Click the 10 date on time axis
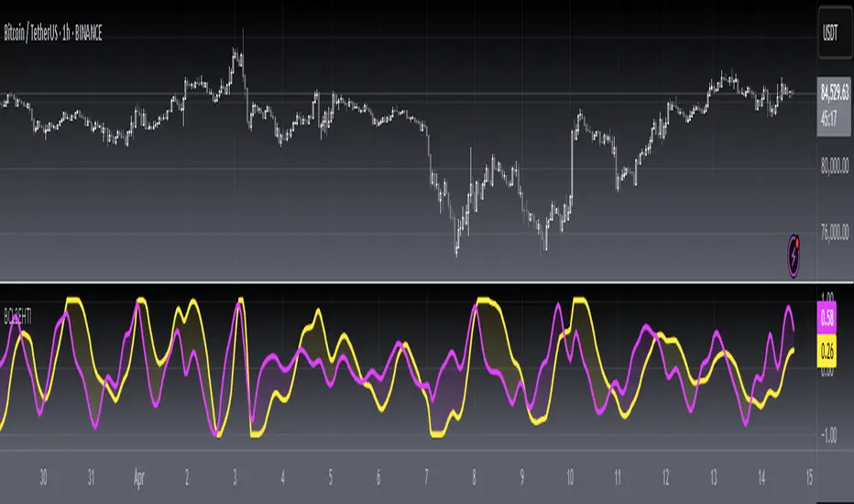 click(x=570, y=477)
